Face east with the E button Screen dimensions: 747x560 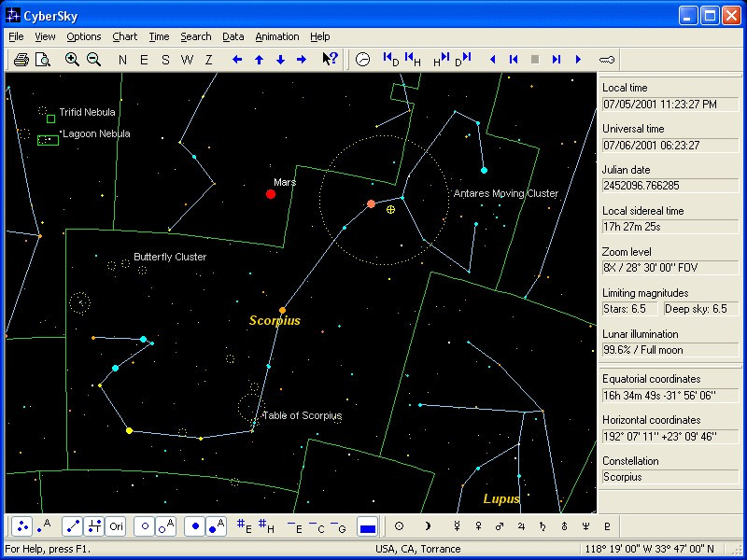144,60
